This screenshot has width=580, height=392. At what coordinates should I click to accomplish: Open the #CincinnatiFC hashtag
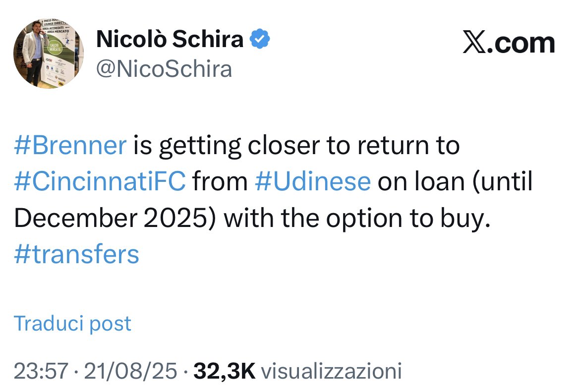(x=100, y=182)
